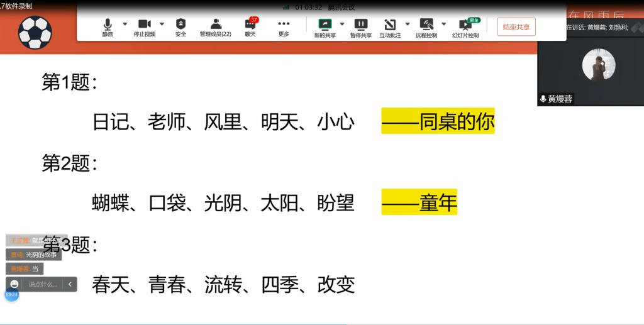Screen dimensions: 644x325
Task: Stop the video (停止视频)
Action: 145,26
